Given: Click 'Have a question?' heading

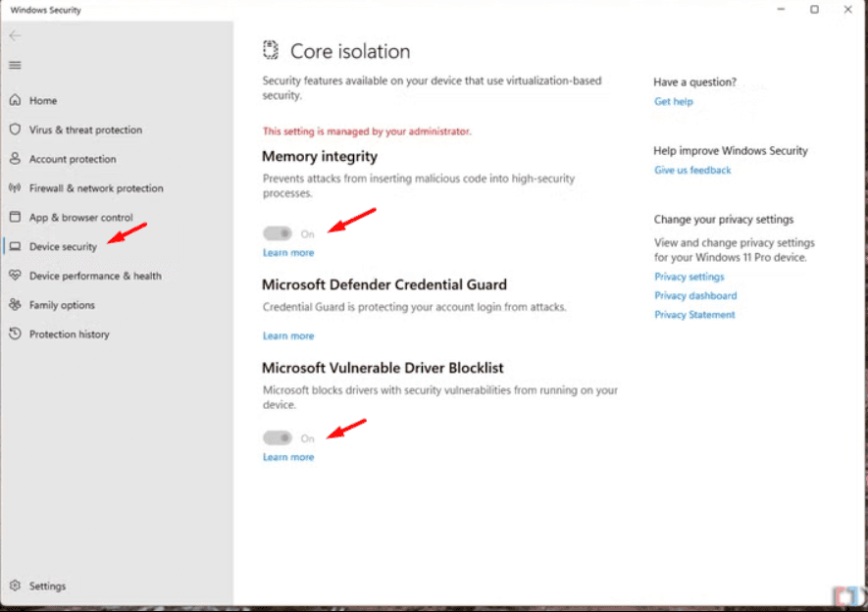Looking at the screenshot, I should pyautogui.click(x=694, y=82).
